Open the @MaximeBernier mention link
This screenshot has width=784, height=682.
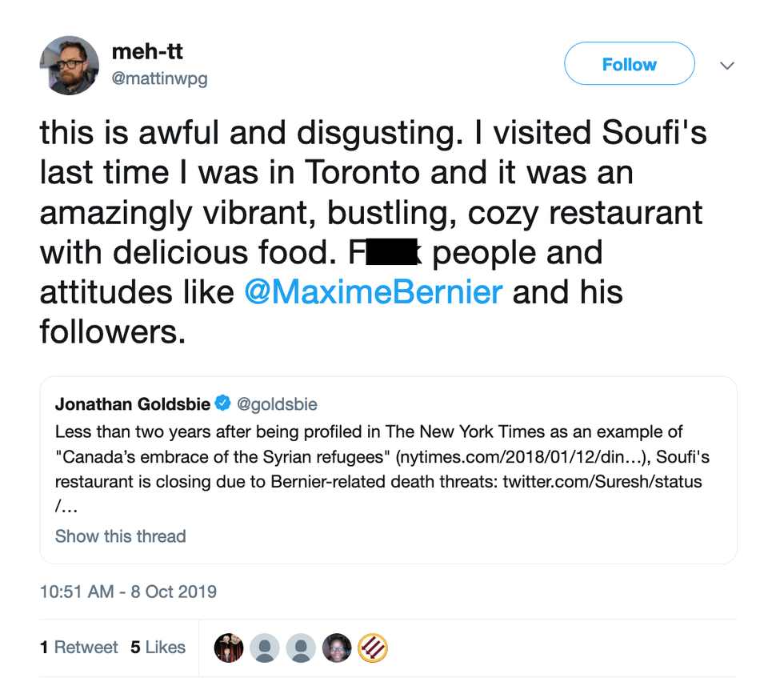tap(373, 291)
